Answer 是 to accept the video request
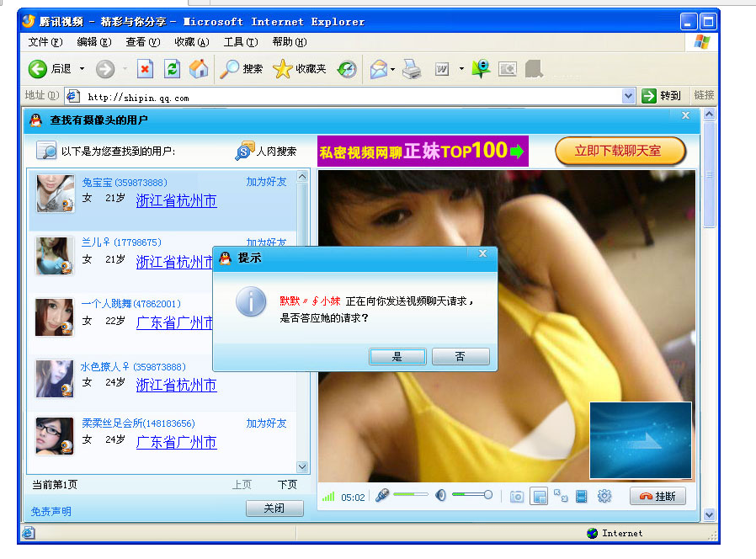This screenshot has width=756, height=559. tap(397, 356)
